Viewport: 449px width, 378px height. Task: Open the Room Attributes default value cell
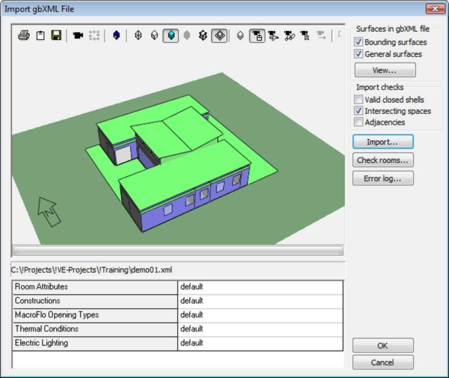tap(260, 287)
